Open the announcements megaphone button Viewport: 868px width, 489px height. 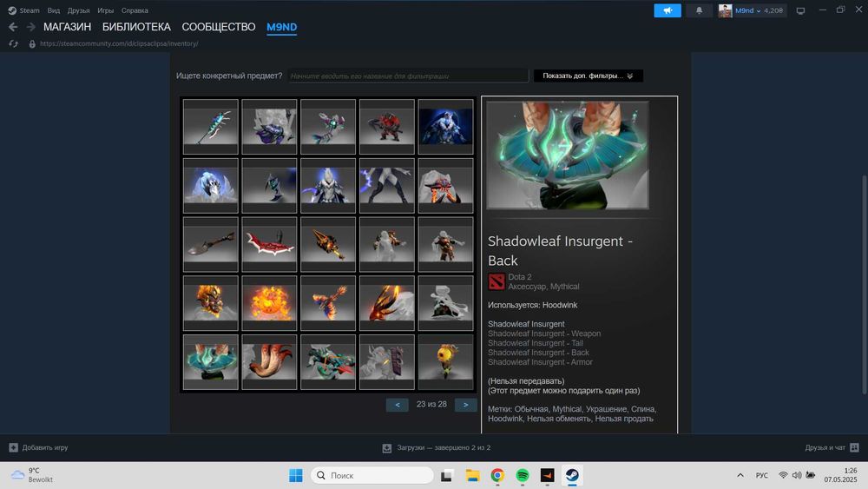coord(667,10)
